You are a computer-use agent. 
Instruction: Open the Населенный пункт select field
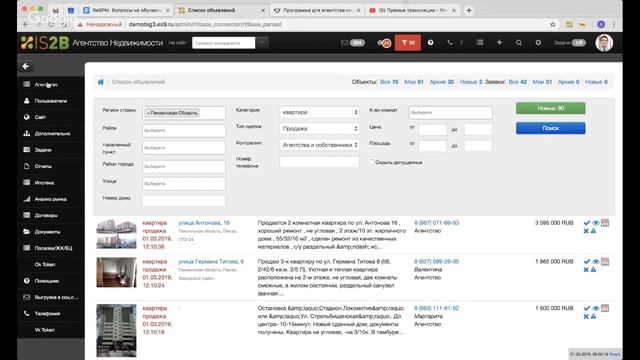pos(184,148)
